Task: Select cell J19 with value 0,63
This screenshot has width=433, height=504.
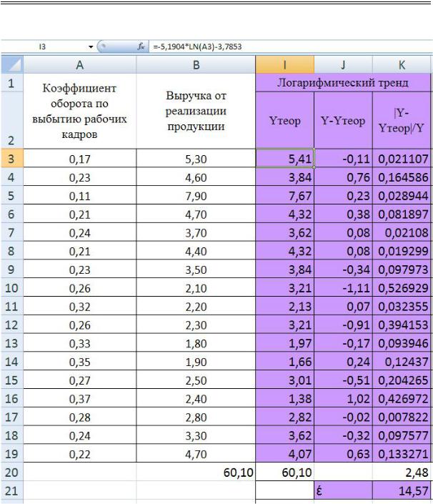Action: click(343, 454)
